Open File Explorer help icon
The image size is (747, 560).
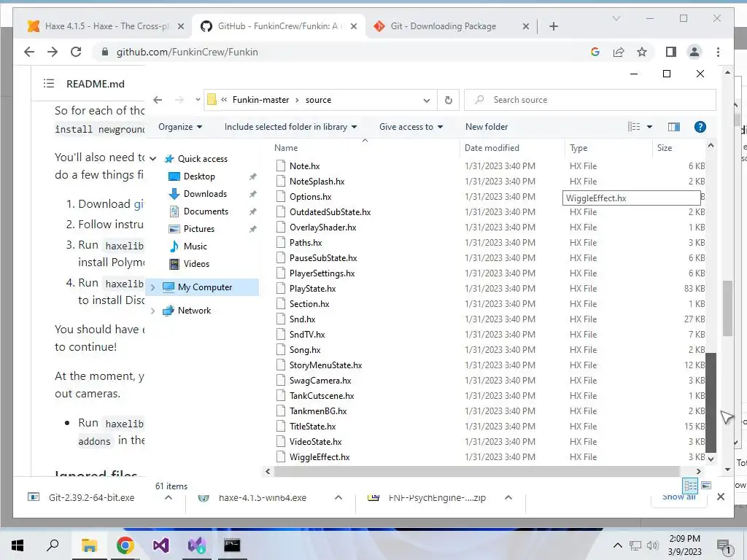tap(700, 127)
